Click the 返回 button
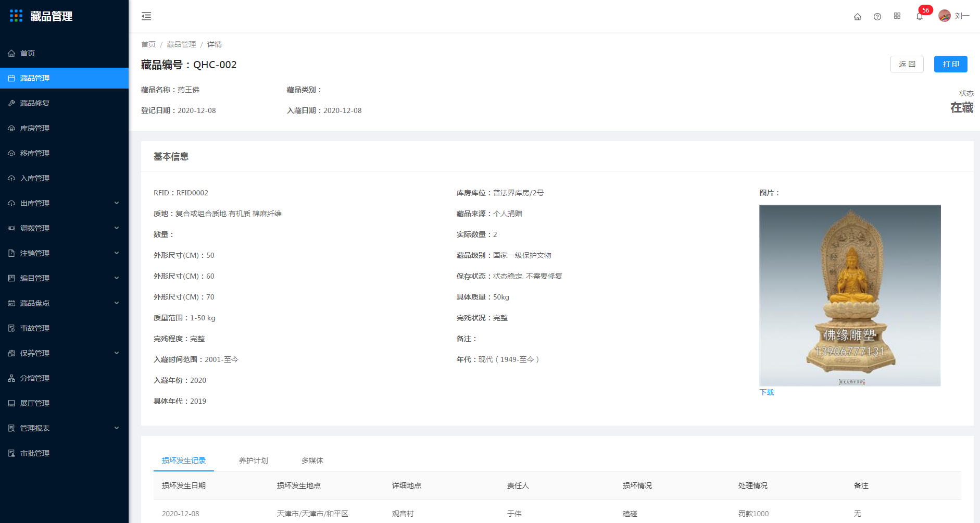 907,64
